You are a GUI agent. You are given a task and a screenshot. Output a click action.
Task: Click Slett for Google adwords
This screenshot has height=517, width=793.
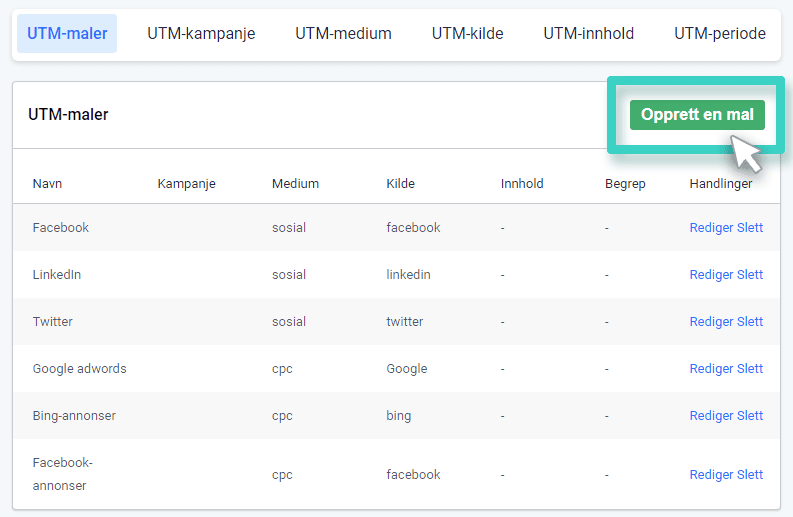tap(750, 369)
